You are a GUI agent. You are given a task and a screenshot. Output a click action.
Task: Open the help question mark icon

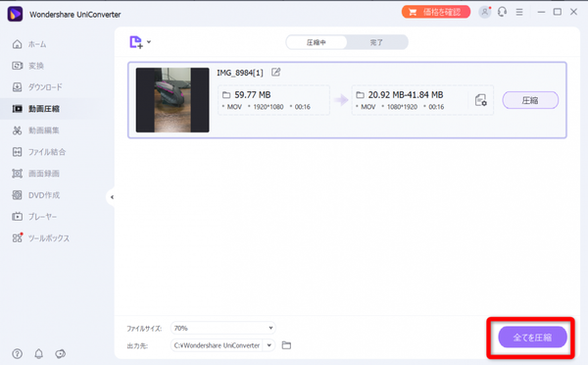[x=18, y=354]
